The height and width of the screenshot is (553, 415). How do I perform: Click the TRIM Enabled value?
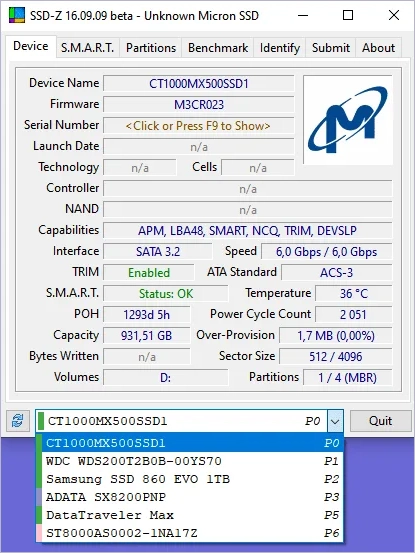[149, 273]
